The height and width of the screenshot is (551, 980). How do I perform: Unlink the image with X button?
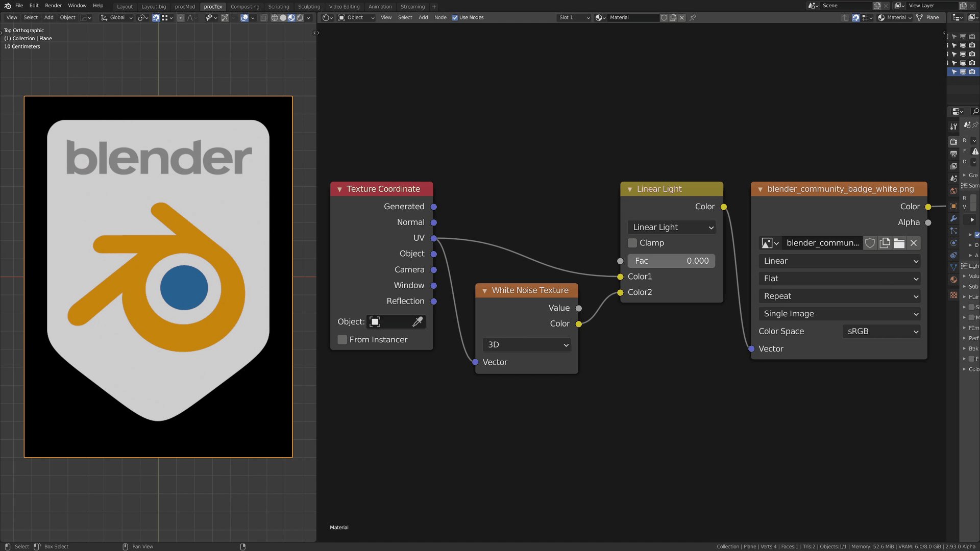914,243
